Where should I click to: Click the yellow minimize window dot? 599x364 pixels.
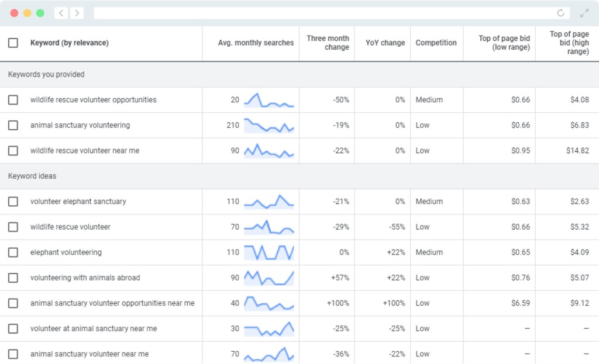tap(27, 13)
